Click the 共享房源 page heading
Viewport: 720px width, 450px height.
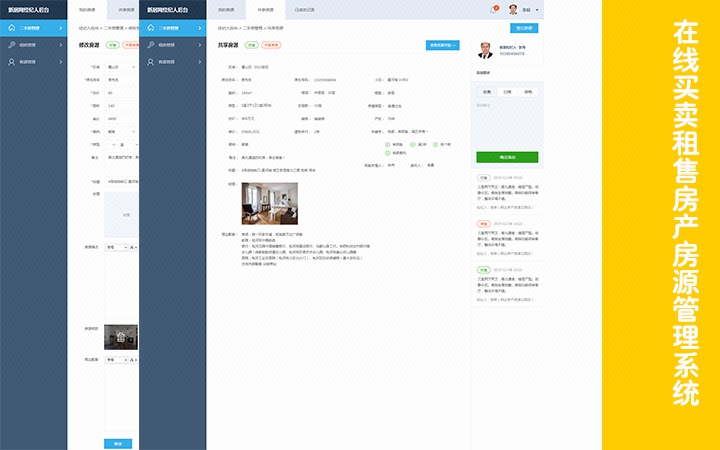point(228,45)
